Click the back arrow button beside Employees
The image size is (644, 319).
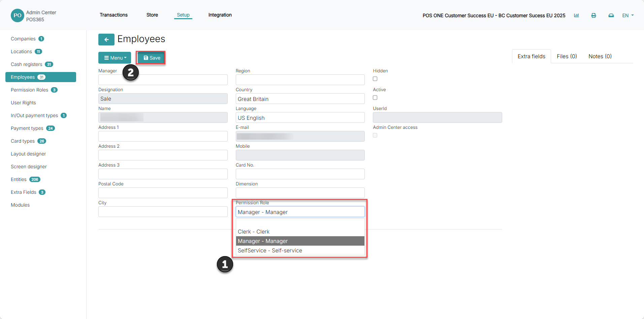click(x=106, y=39)
